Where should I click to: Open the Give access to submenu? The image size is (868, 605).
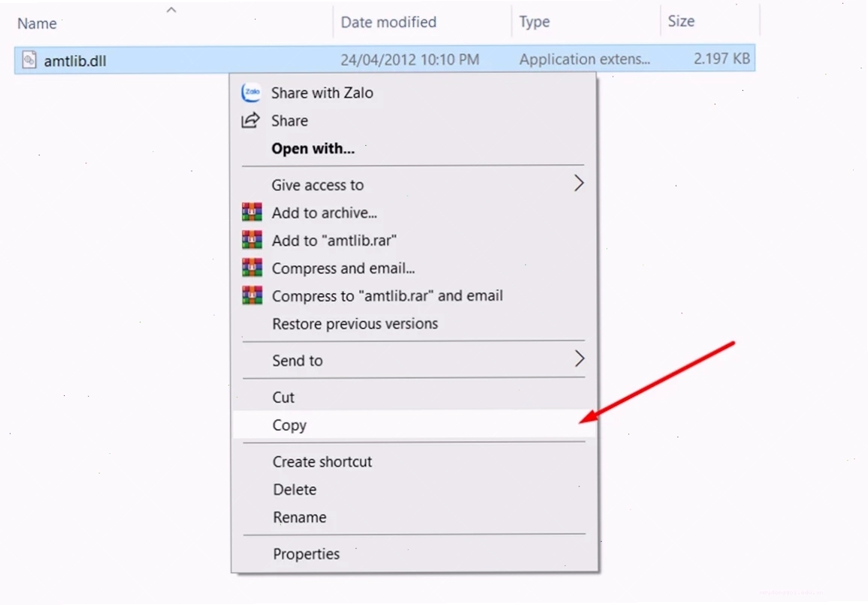414,184
